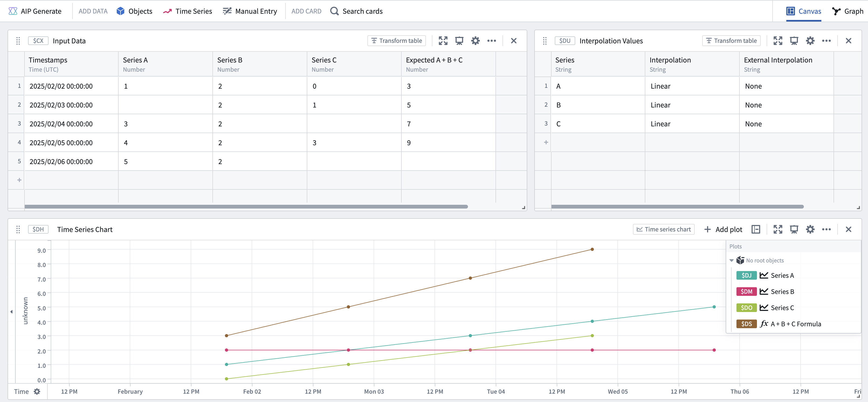Open the Time series chart type selector

point(663,229)
